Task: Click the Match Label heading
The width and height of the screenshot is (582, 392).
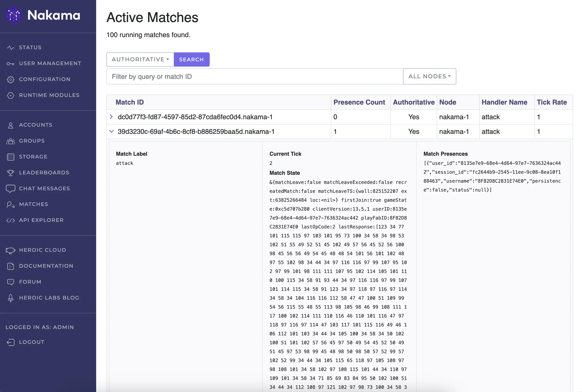Action: 132,154
